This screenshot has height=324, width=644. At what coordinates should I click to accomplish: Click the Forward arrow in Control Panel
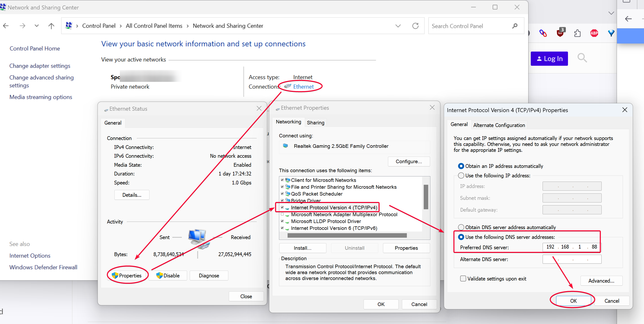[23, 26]
